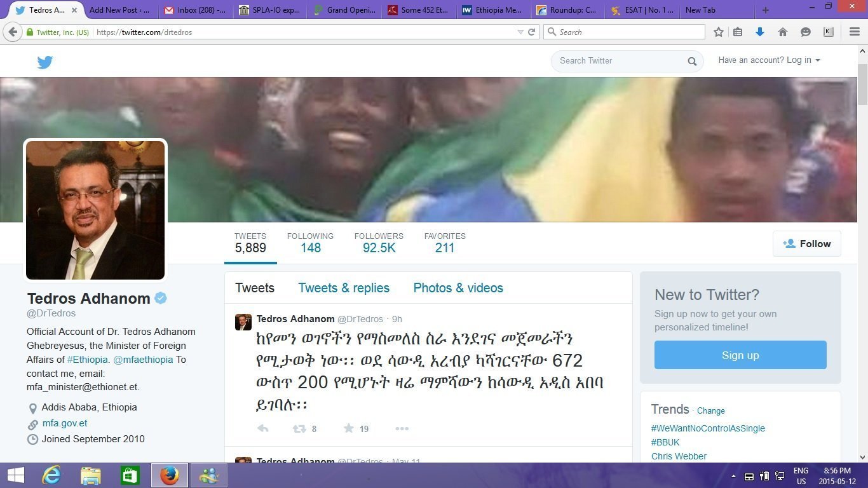The height and width of the screenshot is (488, 868).
Task: Click the #Ethiopia hashtag in the bio
Action: (88, 360)
